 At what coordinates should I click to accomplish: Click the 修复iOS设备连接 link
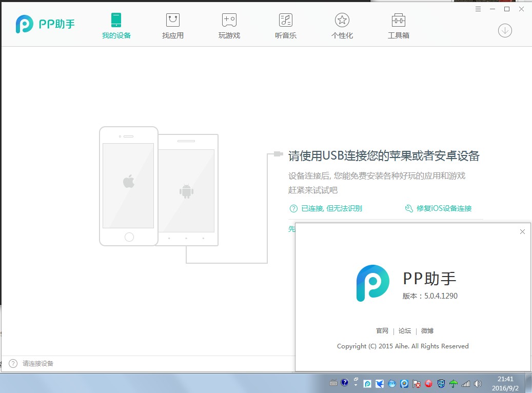[444, 208]
